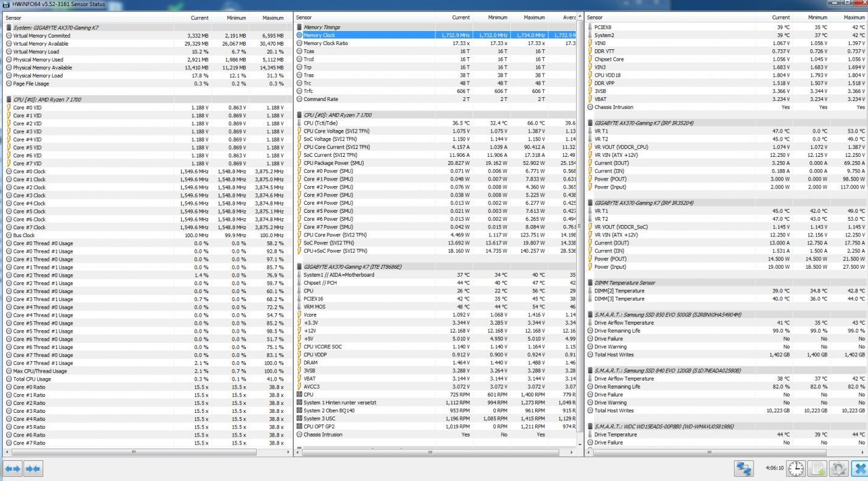This screenshot has width=868, height=481.
Task: Click the bolt icon of CPU Package Power (SMU)
Action: tap(299, 163)
